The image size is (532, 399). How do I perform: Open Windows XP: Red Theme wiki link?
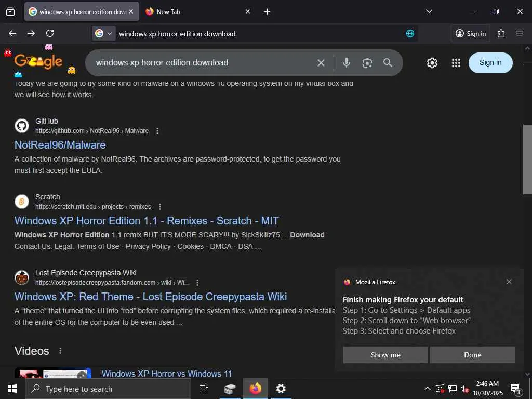coord(151,297)
